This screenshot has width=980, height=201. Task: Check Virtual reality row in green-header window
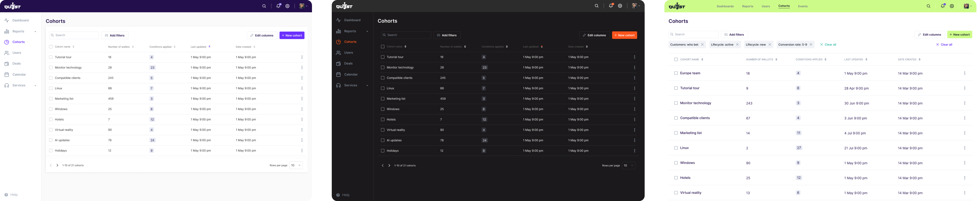[x=676, y=193]
